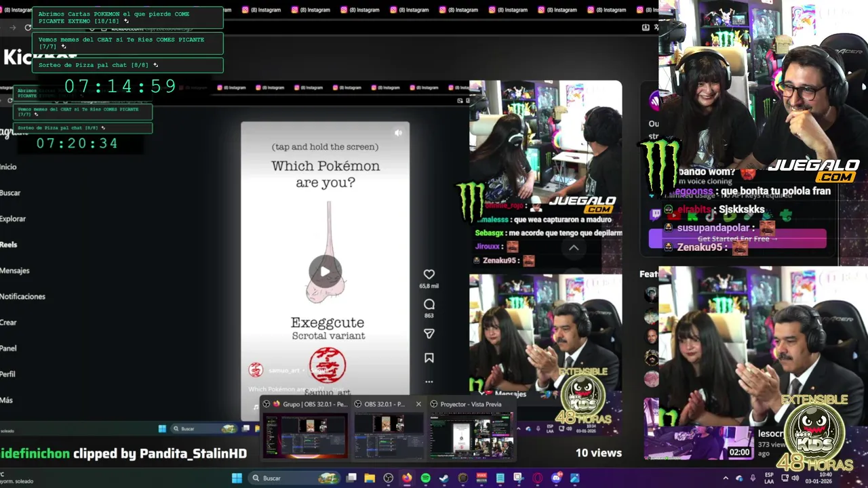Viewport: 868px width, 488px height.
Task: Open samuo_art profile avatar on reel
Action: [x=256, y=369]
